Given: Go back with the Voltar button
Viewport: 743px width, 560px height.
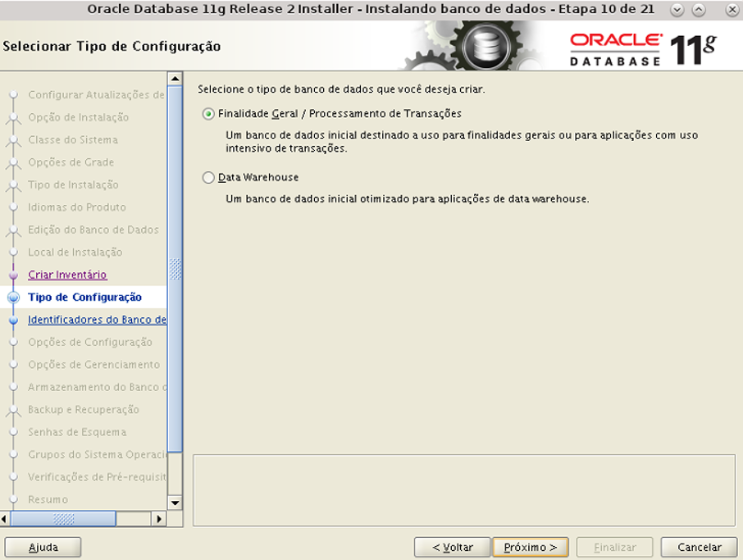Looking at the screenshot, I should (x=452, y=547).
